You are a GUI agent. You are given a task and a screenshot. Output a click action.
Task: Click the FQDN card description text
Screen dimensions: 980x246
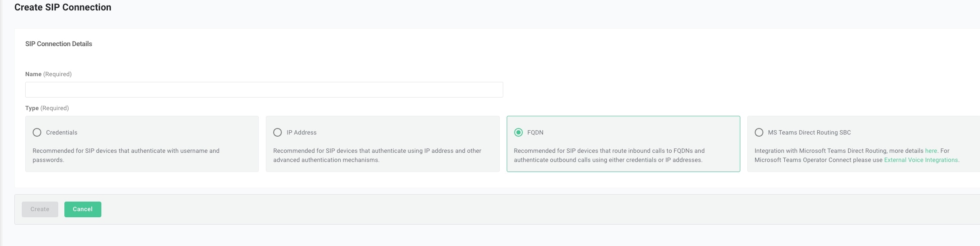[x=609, y=155]
